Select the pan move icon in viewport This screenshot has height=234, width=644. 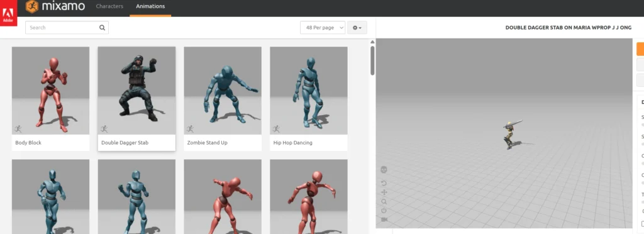point(384,192)
